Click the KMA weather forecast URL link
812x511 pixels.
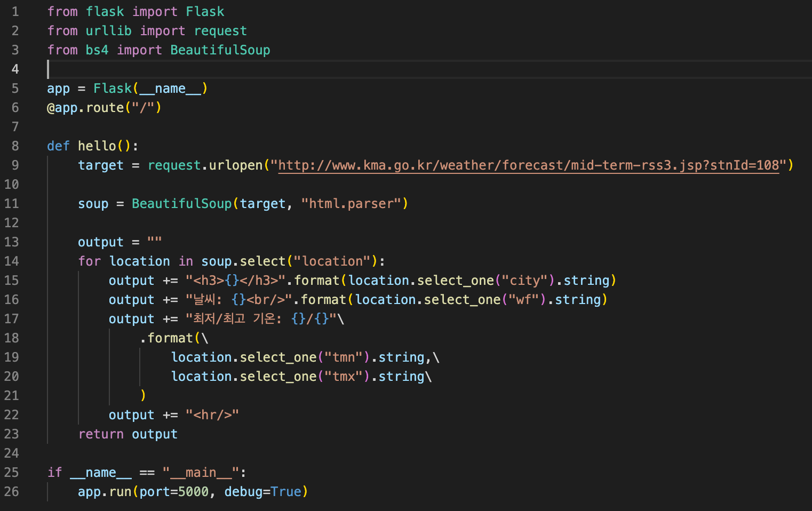[x=529, y=165]
